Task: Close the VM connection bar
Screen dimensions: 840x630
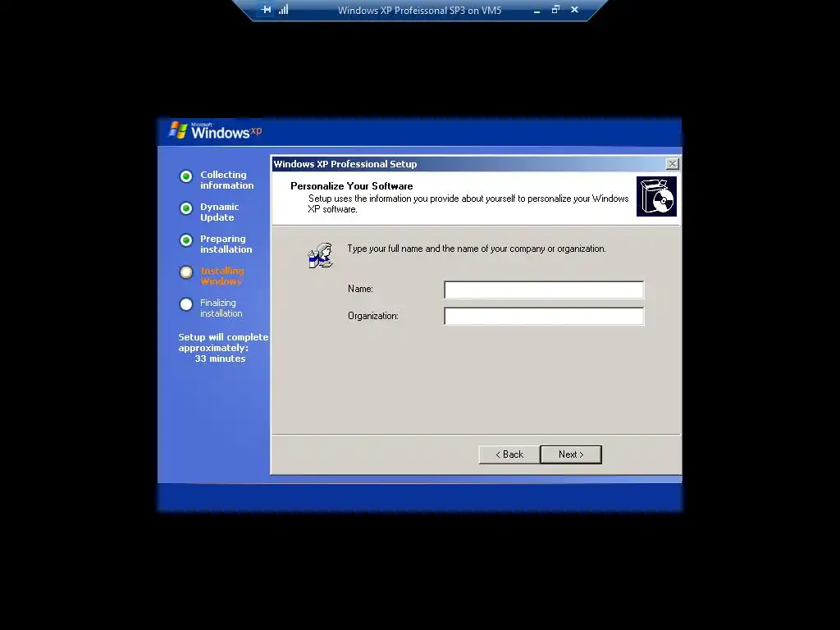Action: (574, 10)
